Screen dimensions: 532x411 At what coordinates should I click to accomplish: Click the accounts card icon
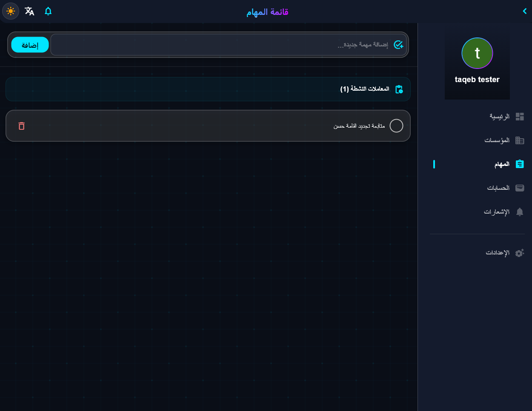520,188
